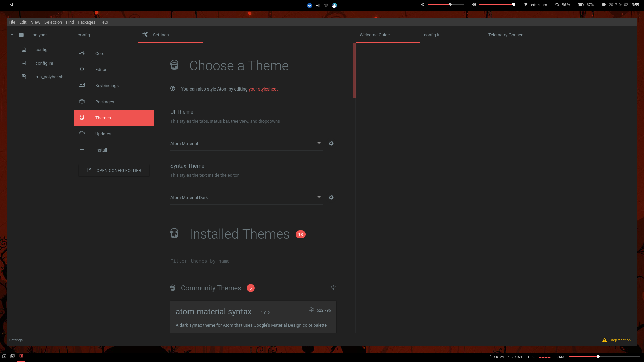Click the Keybindings keyboard icon

pyautogui.click(x=82, y=85)
